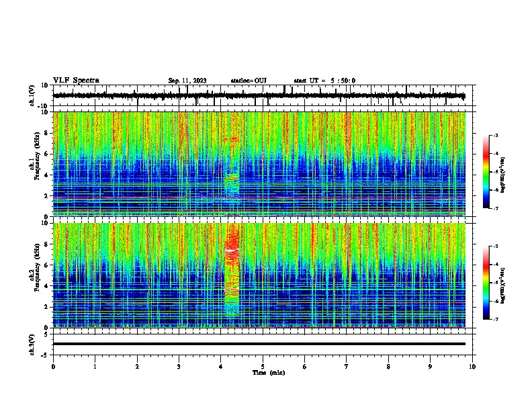This screenshot has height=411, width=532.
Task: Click the "-5" tick of the ch.3(V) axis
Action: coord(46,355)
